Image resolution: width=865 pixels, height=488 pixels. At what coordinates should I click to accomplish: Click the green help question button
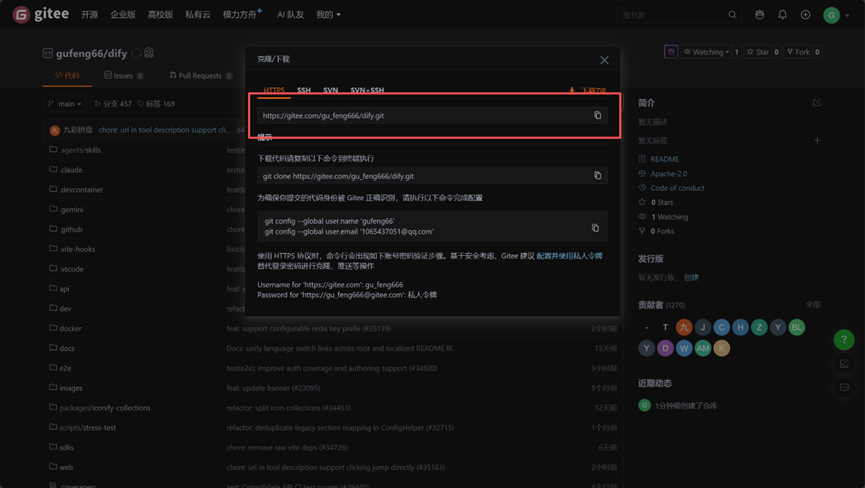pyautogui.click(x=843, y=340)
